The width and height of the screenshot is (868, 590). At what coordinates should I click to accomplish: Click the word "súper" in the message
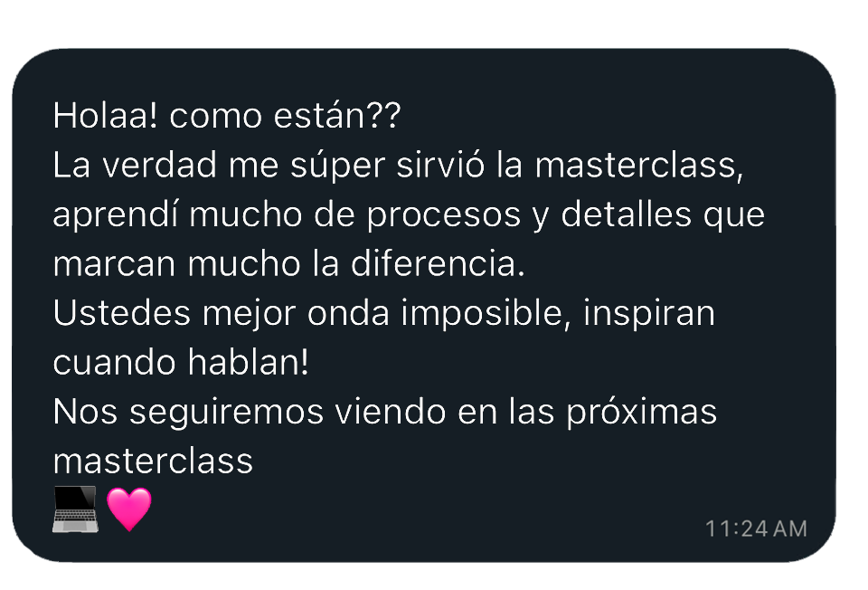click(337, 166)
